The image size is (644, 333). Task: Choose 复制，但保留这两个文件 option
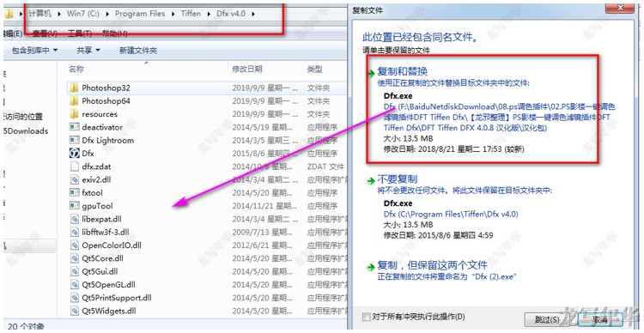(x=433, y=266)
